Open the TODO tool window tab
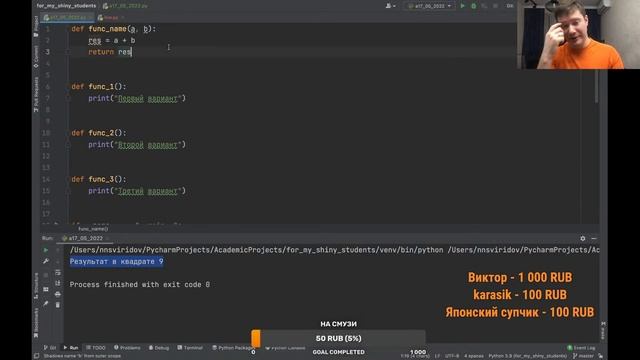 coord(96,348)
